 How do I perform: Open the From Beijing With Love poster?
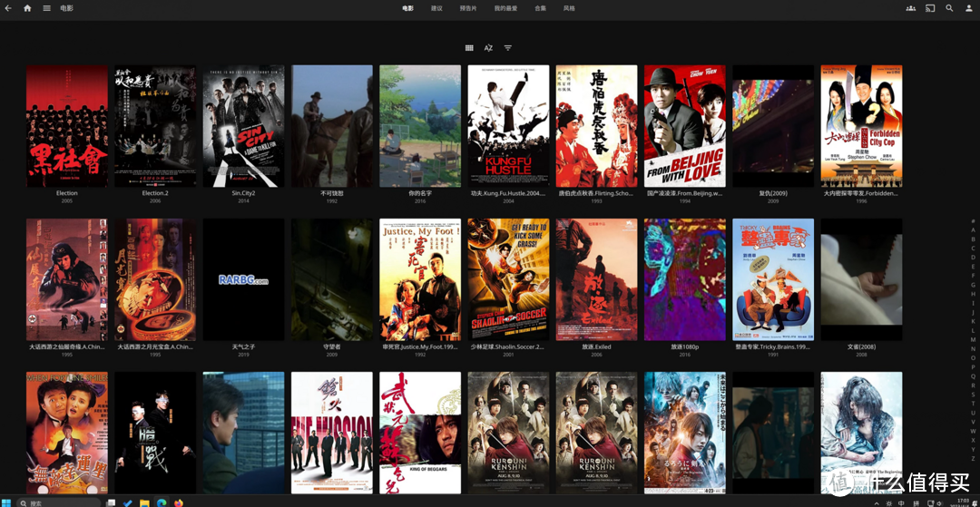[x=685, y=126]
